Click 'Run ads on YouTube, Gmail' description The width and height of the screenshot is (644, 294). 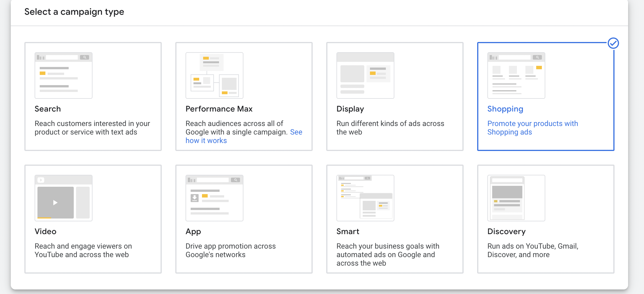click(x=533, y=250)
